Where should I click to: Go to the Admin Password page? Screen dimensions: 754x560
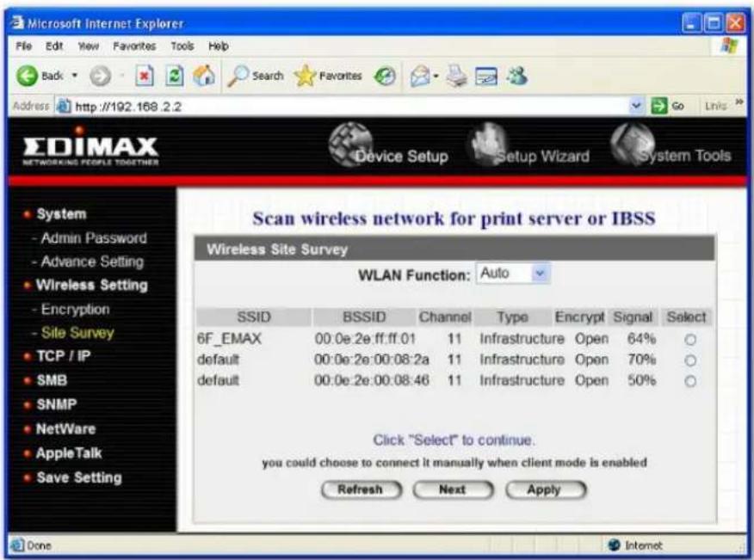coord(94,238)
